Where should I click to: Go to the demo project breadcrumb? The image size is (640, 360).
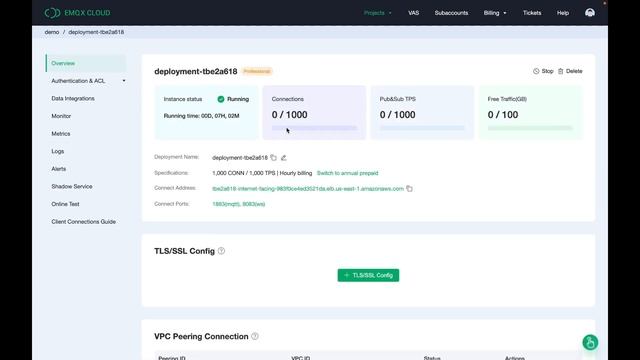point(52,32)
